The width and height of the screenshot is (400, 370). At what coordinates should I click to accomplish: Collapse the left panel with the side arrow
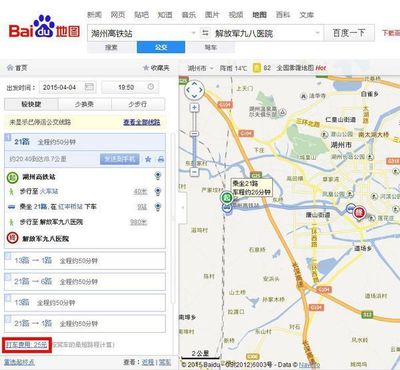click(182, 207)
